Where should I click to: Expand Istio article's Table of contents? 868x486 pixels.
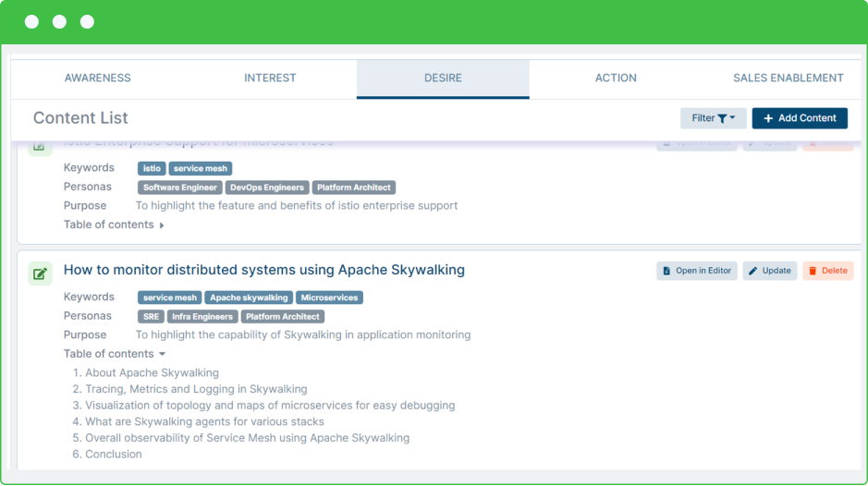coord(114,225)
